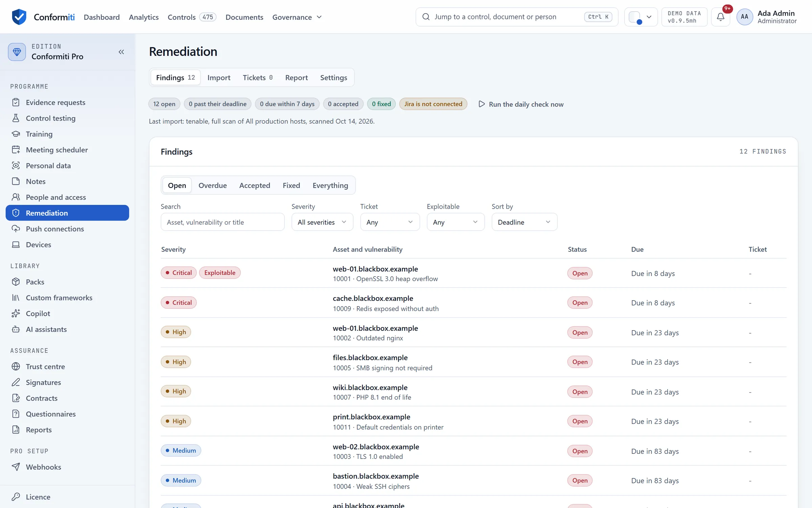Switch to the Import tab
The width and height of the screenshot is (812, 508).
(219, 78)
